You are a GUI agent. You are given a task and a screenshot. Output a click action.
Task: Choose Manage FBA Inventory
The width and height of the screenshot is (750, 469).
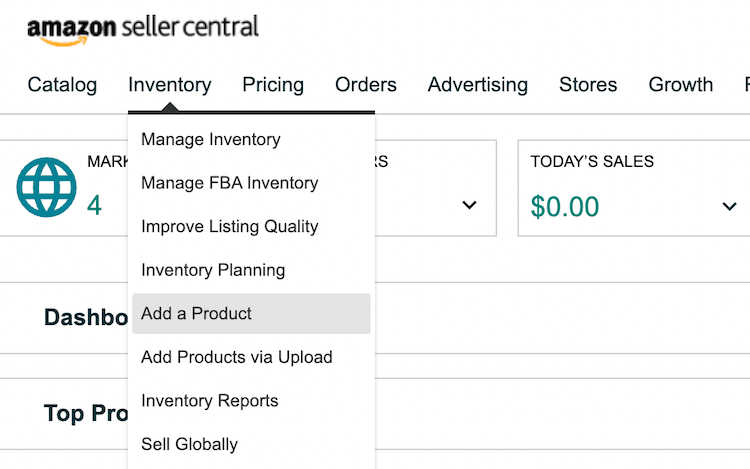[x=230, y=183]
